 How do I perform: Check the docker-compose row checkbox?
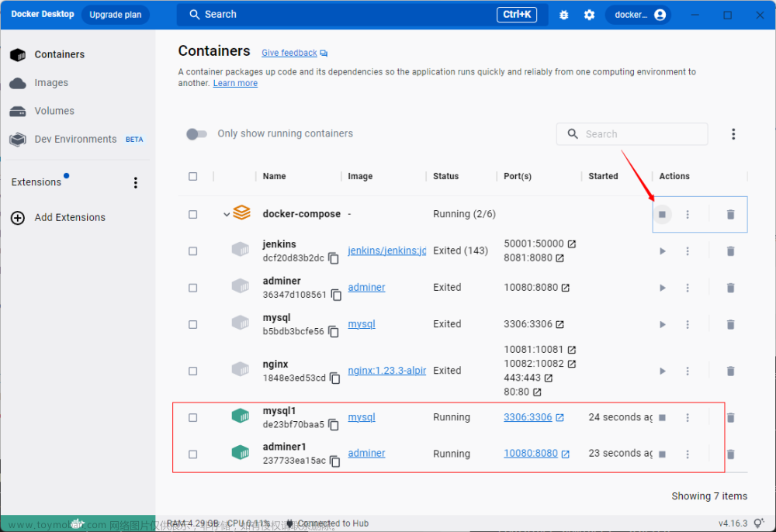(193, 215)
